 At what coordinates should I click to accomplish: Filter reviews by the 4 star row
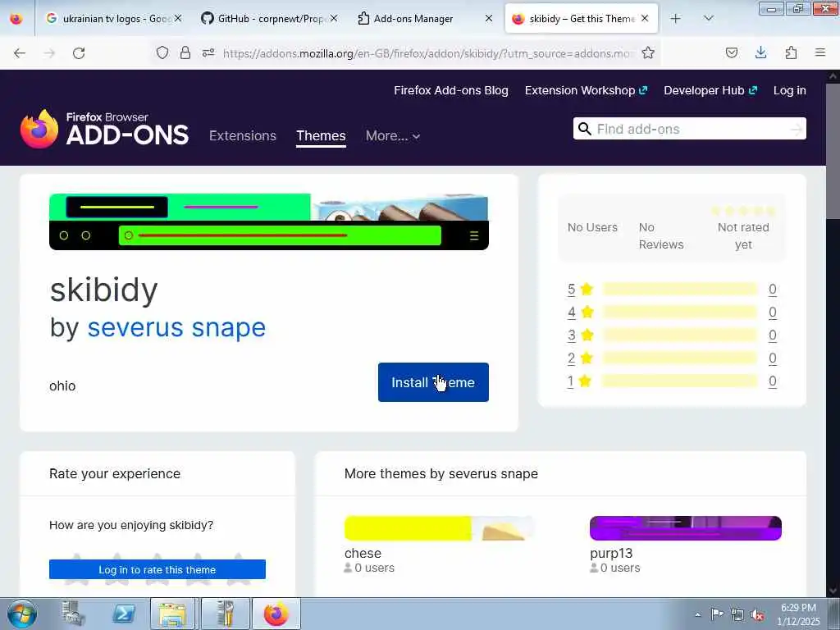(672, 313)
